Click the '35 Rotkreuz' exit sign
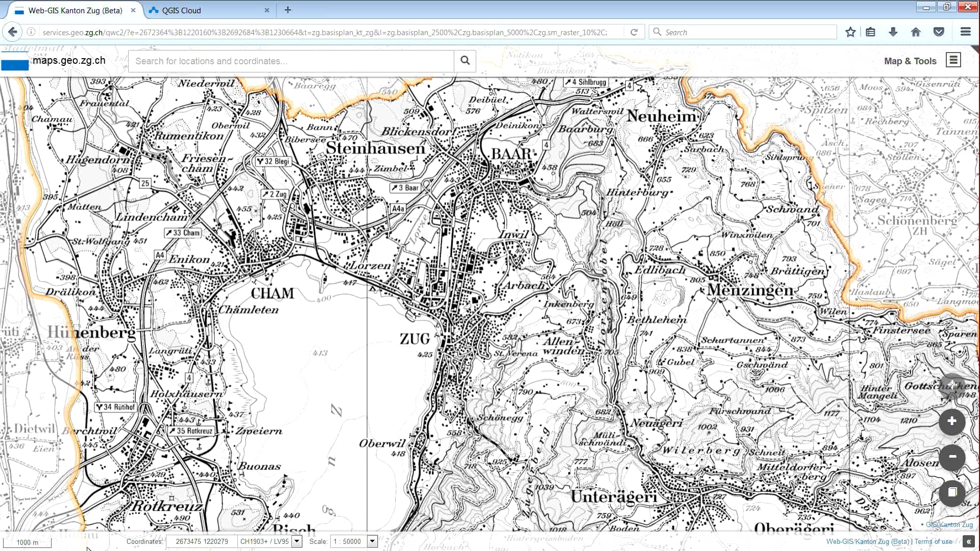The width and height of the screenshot is (980, 551). tap(191, 431)
